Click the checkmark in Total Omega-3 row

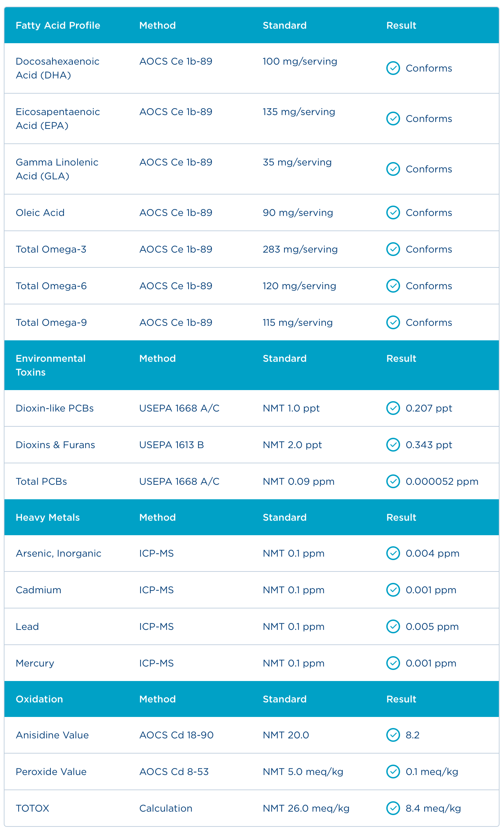pos(393,249)
